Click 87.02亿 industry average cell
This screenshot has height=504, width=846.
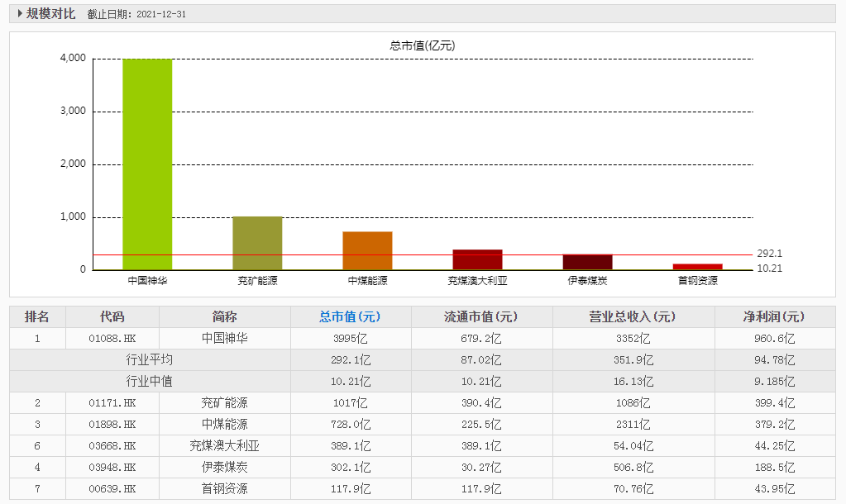pyautogui.click(x=481, y=360)
